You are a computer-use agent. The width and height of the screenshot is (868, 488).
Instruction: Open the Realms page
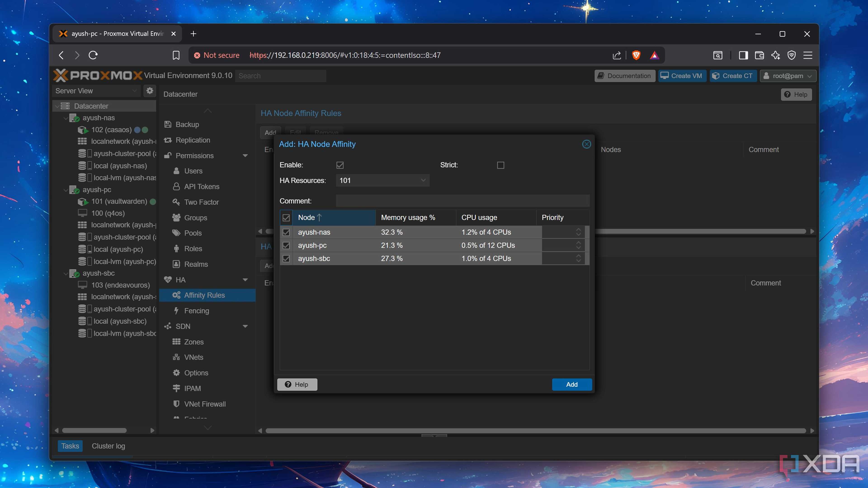pyautogui.click(x=196, y=264)
